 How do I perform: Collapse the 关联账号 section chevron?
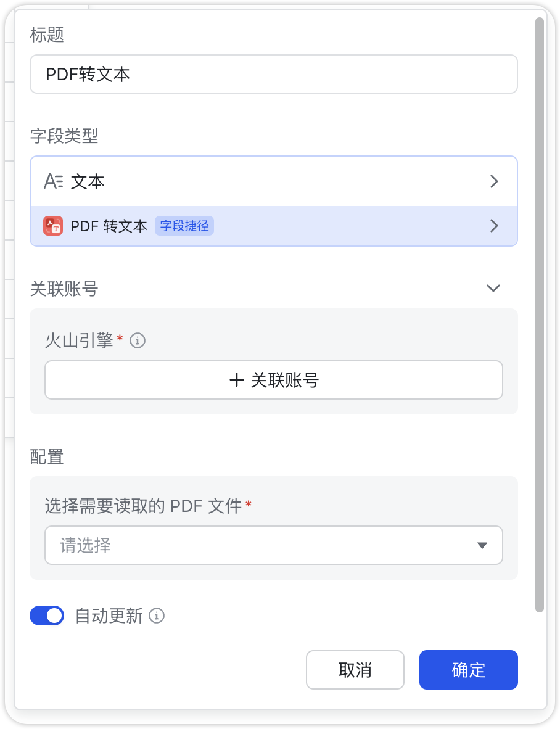[x=493, y=288]
